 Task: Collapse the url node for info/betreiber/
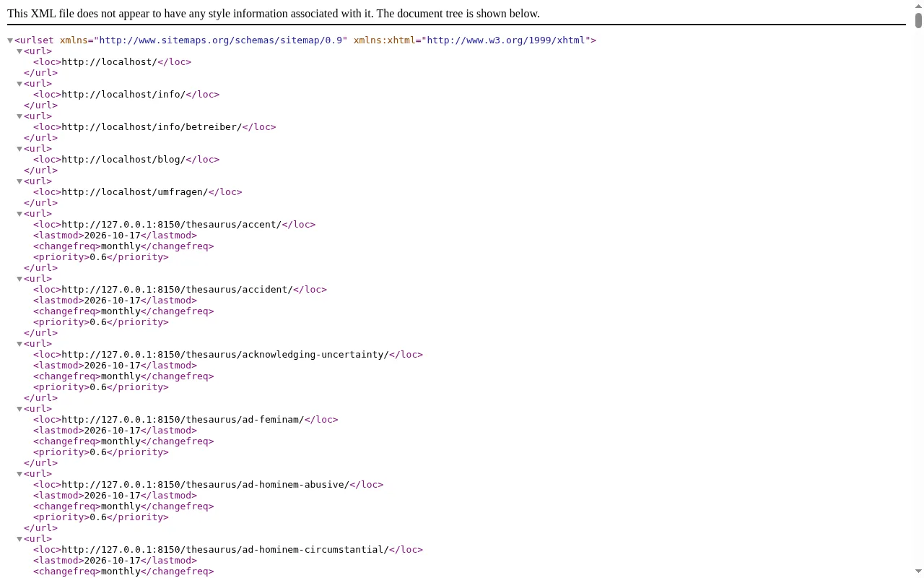click(19, 116)
